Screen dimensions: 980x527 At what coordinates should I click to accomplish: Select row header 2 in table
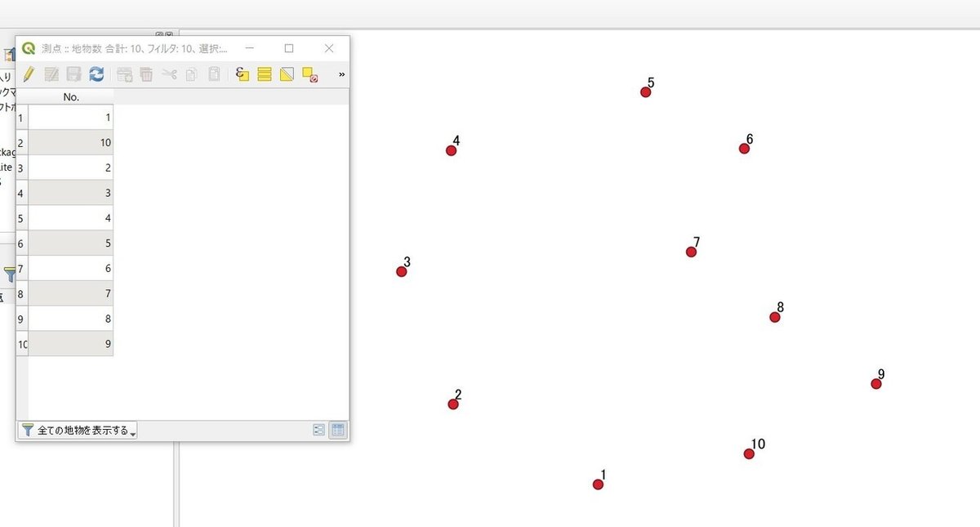tap(22, 143)
